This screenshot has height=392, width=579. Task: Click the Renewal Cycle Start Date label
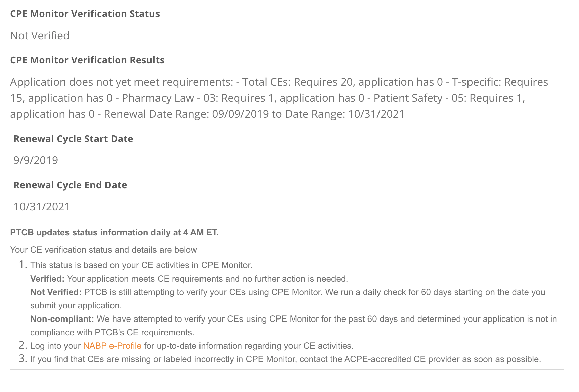point(73,139)
